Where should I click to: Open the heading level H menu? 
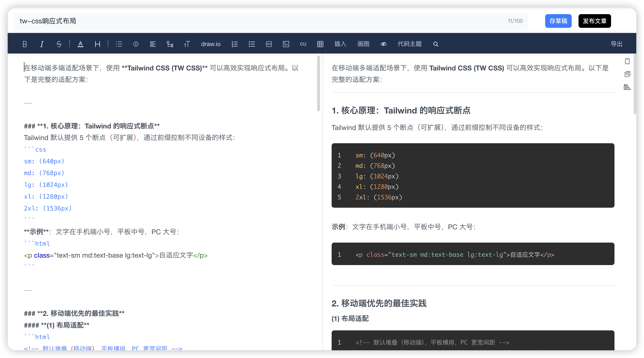(98, 44)
